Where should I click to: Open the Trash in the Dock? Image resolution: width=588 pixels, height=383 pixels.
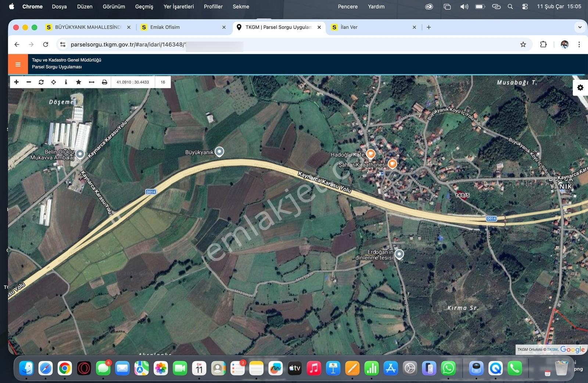click(x=561, y=368)
